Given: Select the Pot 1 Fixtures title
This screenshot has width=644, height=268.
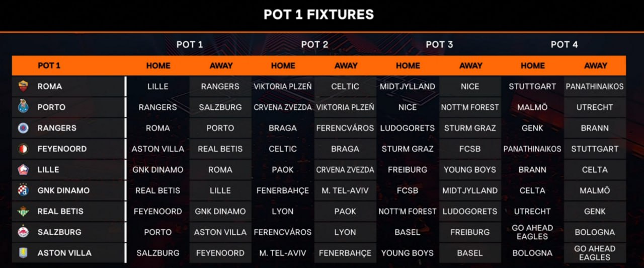Looking at the screenshot, I should pyautogui.click(x=318, y=15).
